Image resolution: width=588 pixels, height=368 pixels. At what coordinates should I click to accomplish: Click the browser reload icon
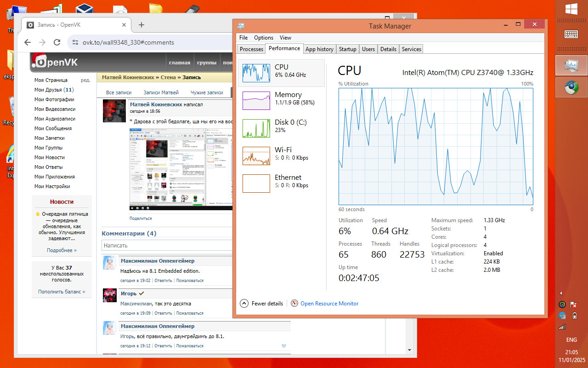pos(57,42)
